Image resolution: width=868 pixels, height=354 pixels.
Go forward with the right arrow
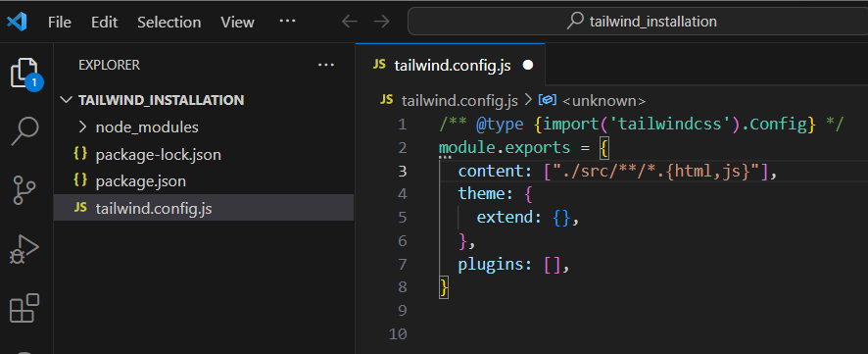click(381, 22)
